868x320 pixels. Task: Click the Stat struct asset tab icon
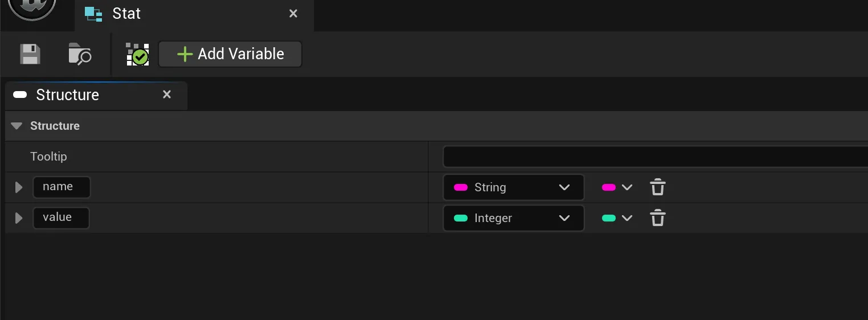click(x=93, y=14)
